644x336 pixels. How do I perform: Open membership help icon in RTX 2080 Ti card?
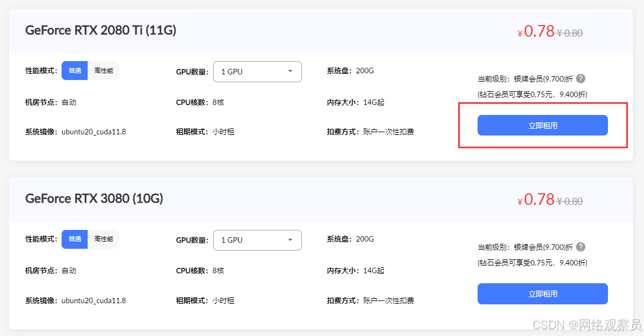coord(580,78)
